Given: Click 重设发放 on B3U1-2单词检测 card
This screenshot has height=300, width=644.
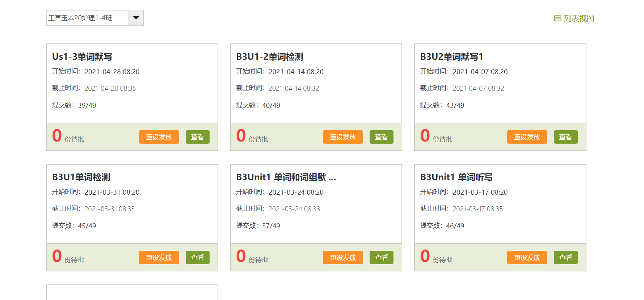Looking at the screenshot, I should pyautogui.click(x=343, y=137).
